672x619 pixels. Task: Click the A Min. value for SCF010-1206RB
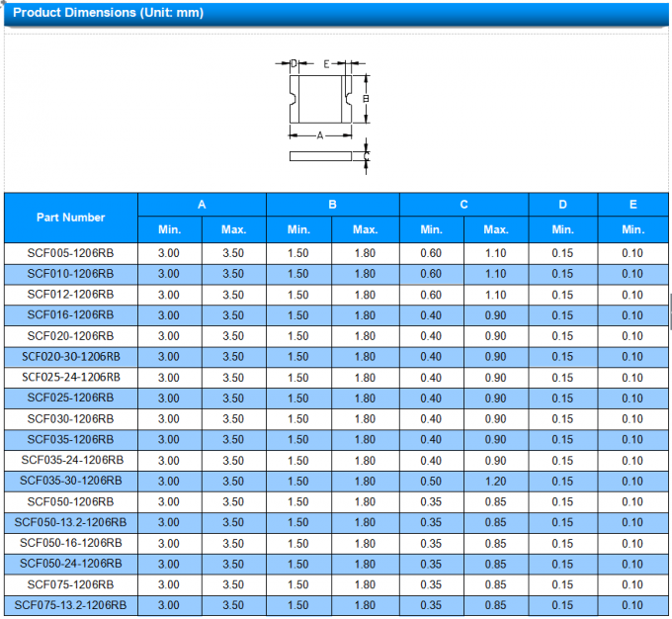(x=169, y=274)
